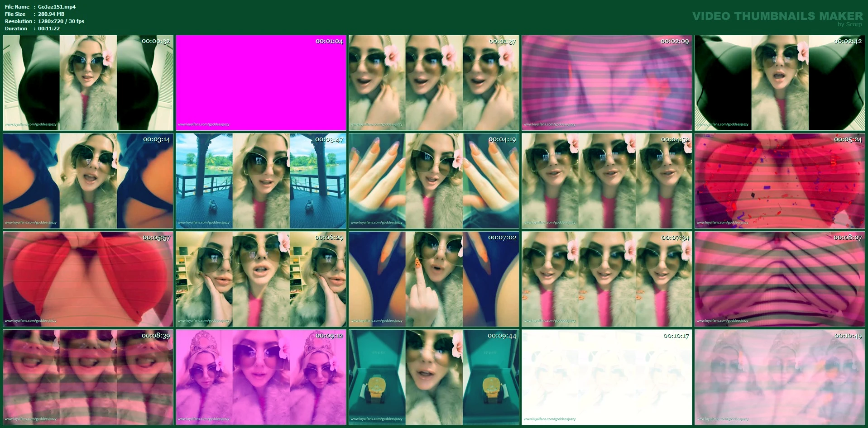This screenshot has width=868, height=428.
Task: Select the solid magenta frame at 00:01:04
Action: (261, 83)
